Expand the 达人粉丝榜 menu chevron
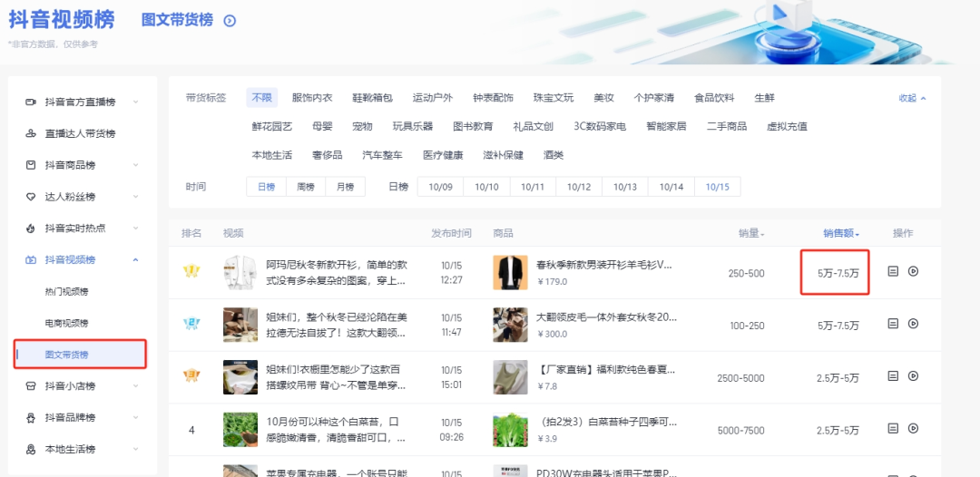Image resolution: width=980 pixels, height=477 pixels. (135, 197)
